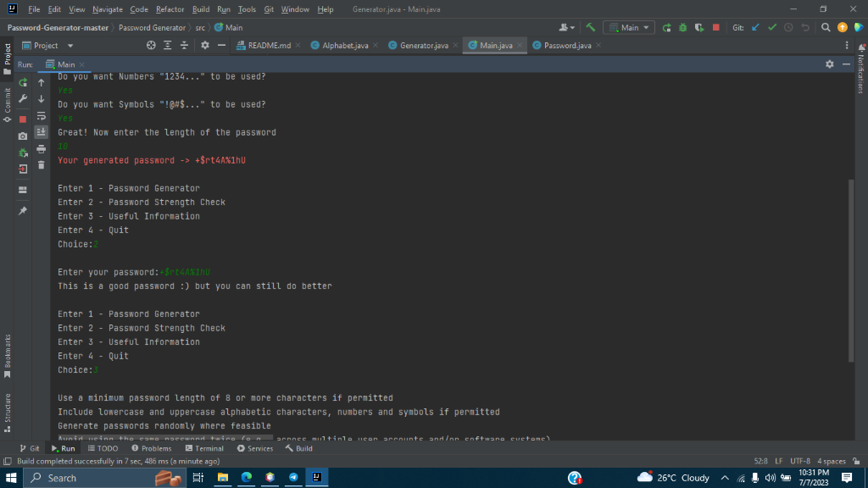Run Main with coverage
868x488 pixels.
[699, 28]
